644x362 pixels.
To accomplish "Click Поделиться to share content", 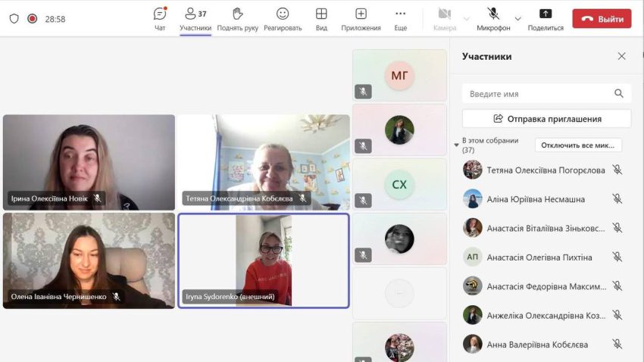I will click(x=546, y=19).
